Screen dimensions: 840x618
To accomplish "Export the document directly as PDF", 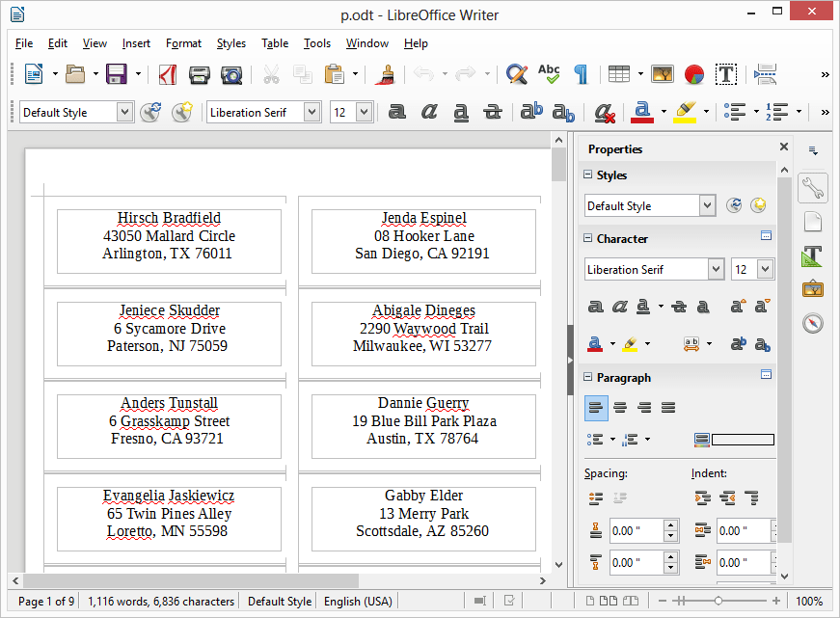I will click(x=167, y=74).
